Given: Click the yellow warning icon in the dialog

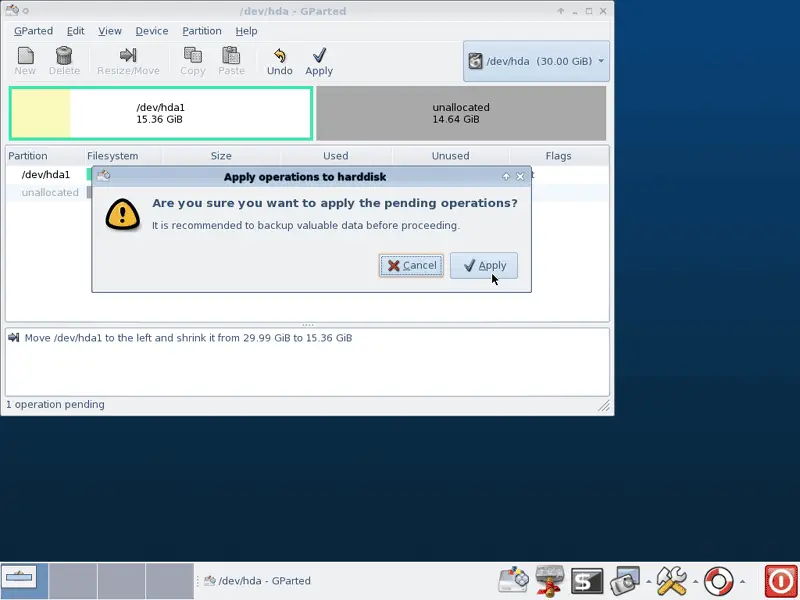Looking at the screenshot, I should [122, 215].
